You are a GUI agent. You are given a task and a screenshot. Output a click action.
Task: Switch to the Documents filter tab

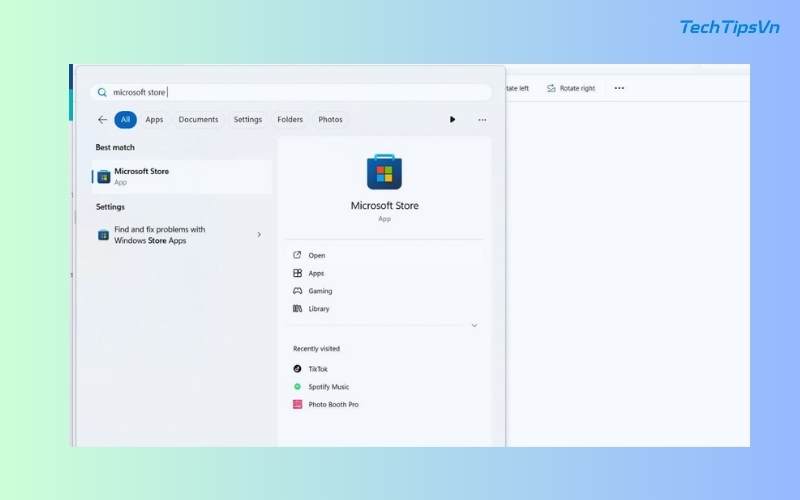(x=198, y=119)
